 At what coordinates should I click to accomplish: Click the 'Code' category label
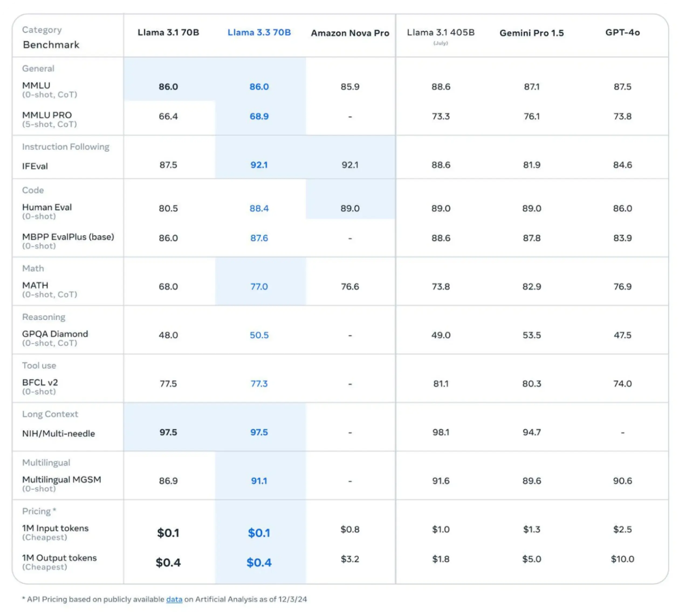pyautogui.click(x=33, y=190)
